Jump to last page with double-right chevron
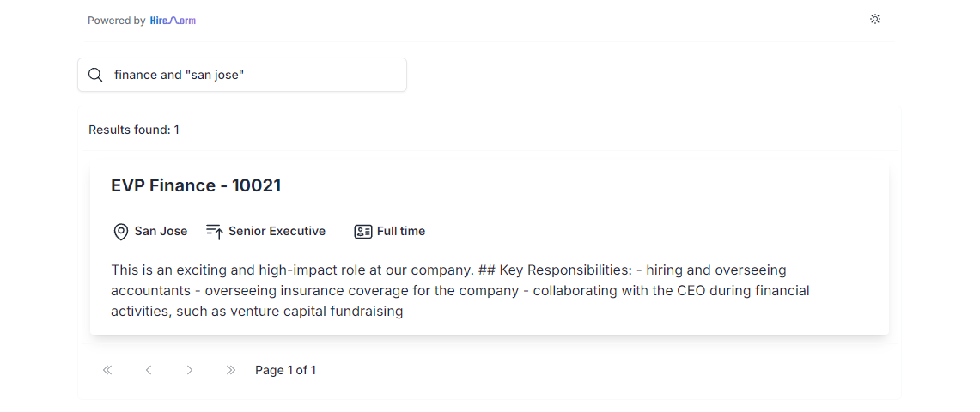Image resolution: width=980 pixels, height=412 pixels. point(231,370)
